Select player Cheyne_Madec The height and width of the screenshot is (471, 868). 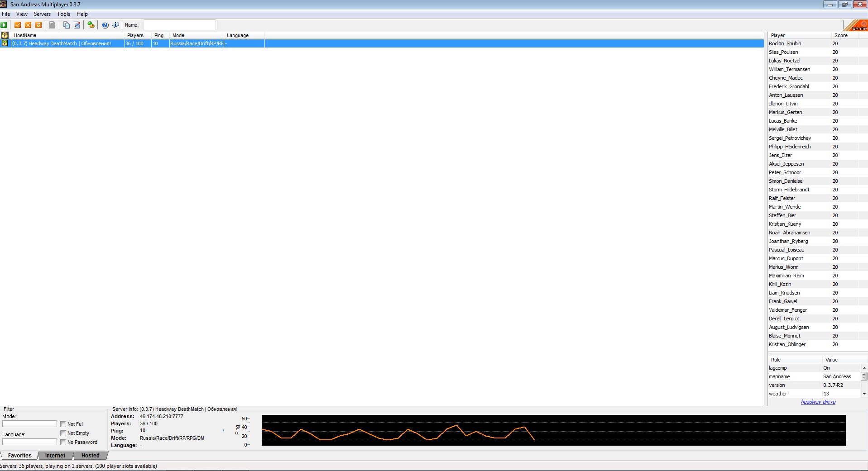click(x=786, y=78)
